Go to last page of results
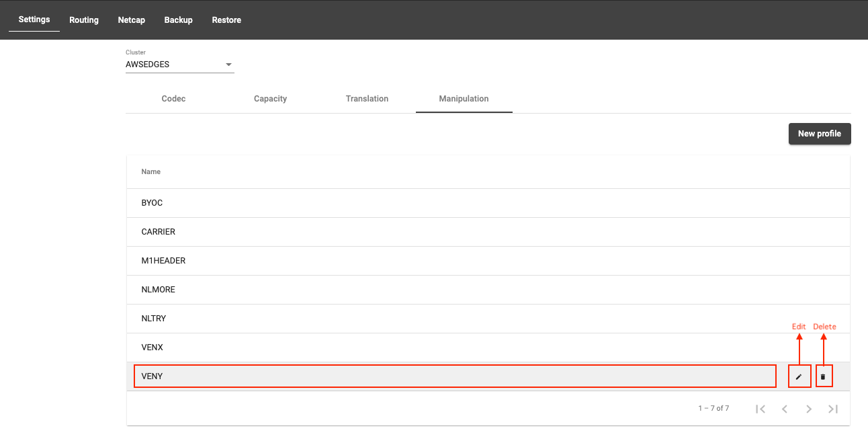 (x=833, y=409)
